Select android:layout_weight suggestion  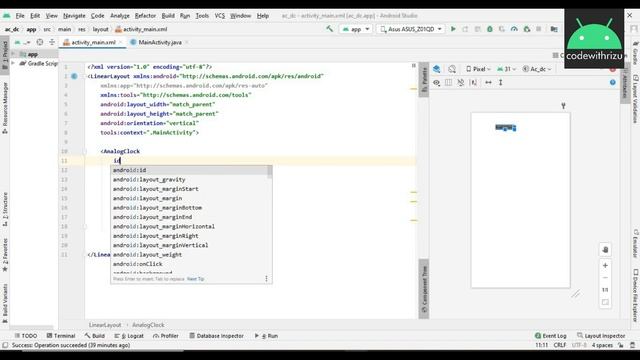click(189, 254)
